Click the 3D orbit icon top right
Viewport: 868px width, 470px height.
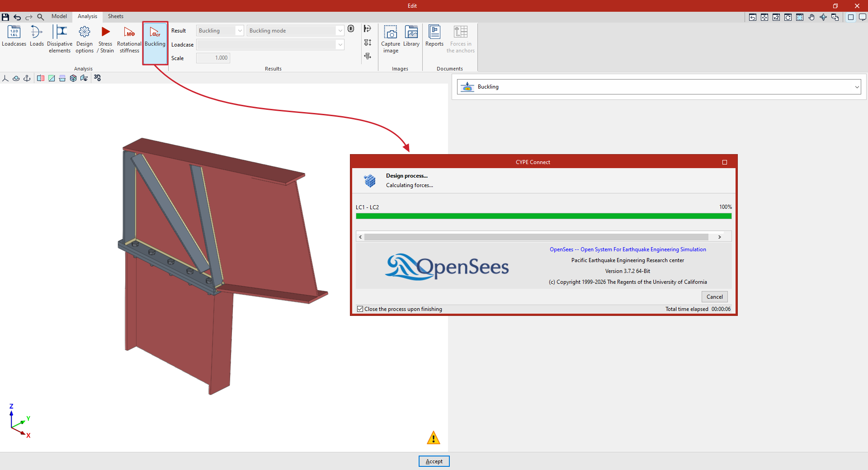(823, 17)
